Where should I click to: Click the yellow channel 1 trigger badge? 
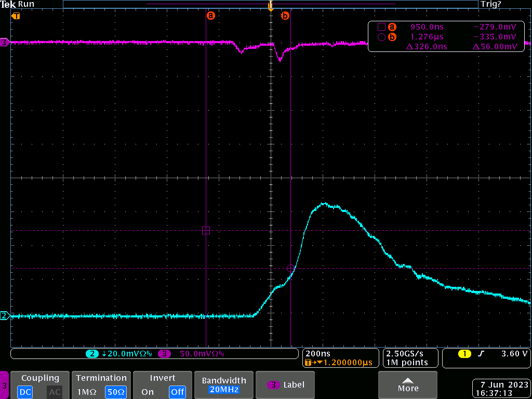point(464,354)
